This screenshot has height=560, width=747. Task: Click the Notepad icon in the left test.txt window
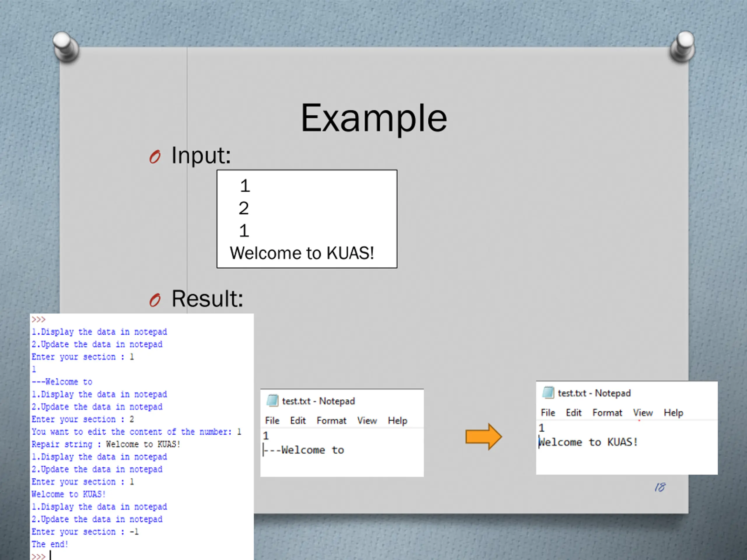pyautogui.click(x=272, y=401)
